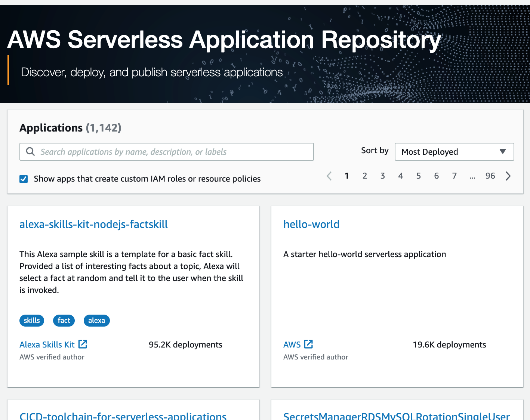
Task: Open AWS author link
Action: pos(292,345)
